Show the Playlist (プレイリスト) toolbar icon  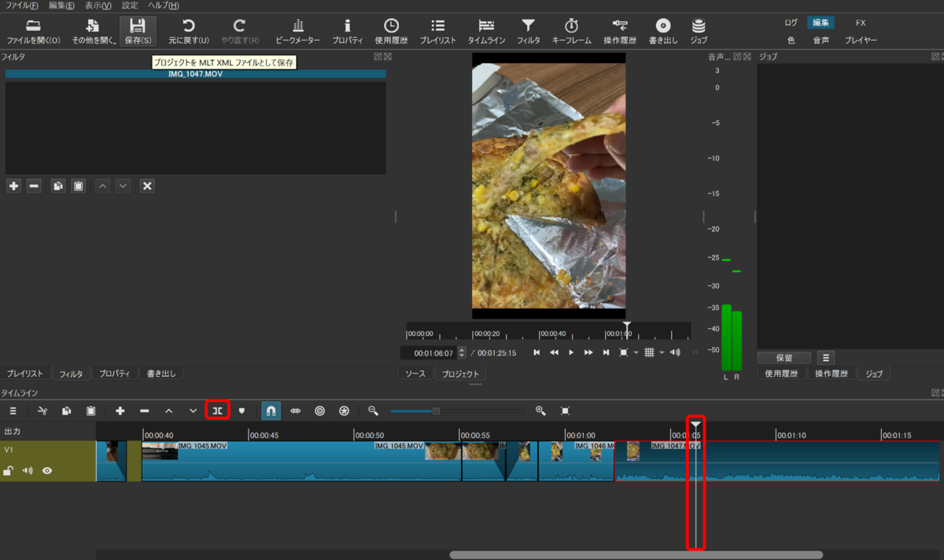coord(437,31)
